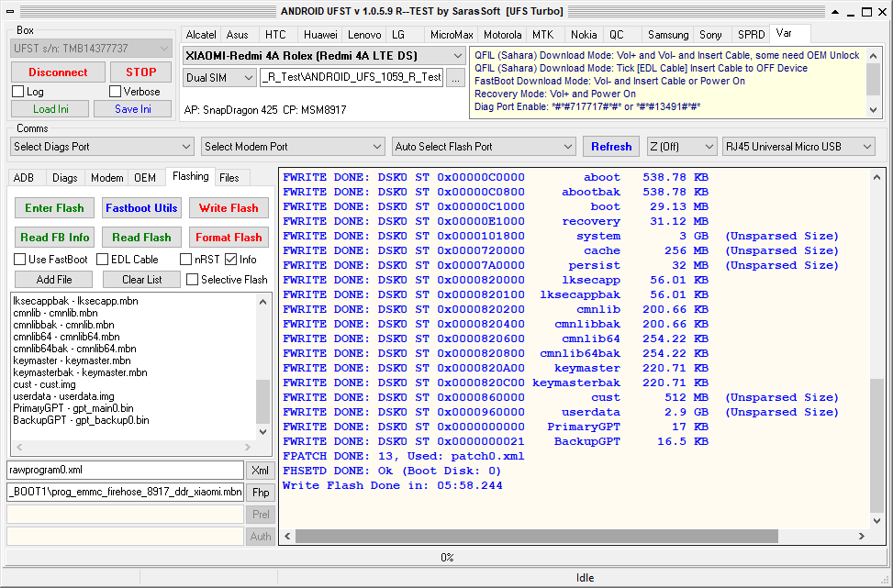Click the Refresh button
The width and height of the screenshot is (893, 588).
pyautogui.click(x=611, y=147)
